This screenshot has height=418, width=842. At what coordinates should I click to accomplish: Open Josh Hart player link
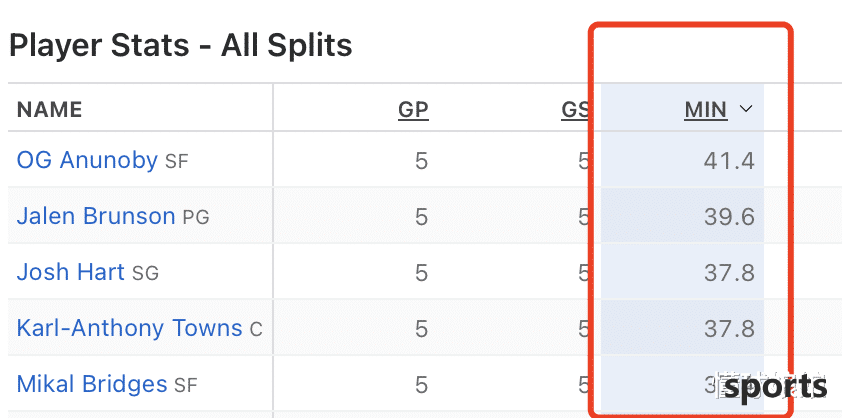click(x=70, y=272)
